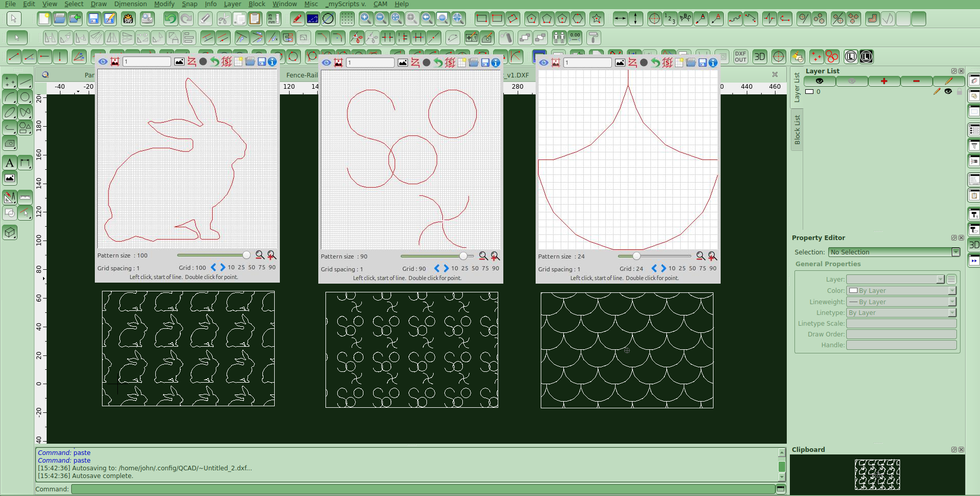Viewport: 980px width, 496px height.
Task: Toggle visibility of layer 0
Action: point(948,91)
